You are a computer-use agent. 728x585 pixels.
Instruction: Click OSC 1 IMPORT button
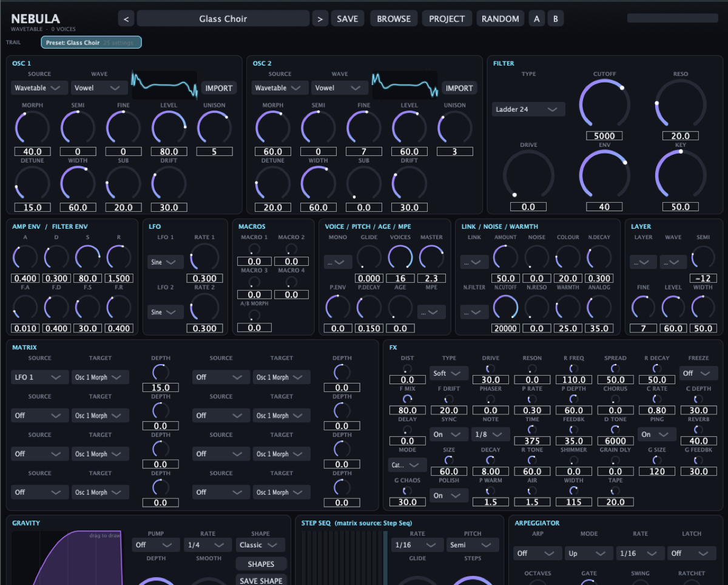pyautogui.click(x=219, y=88)
